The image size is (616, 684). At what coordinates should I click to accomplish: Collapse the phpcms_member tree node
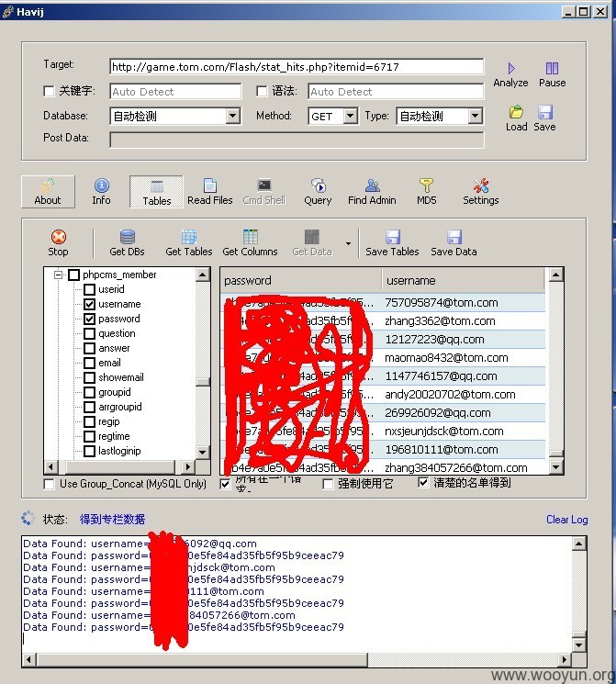pos(58,275)
